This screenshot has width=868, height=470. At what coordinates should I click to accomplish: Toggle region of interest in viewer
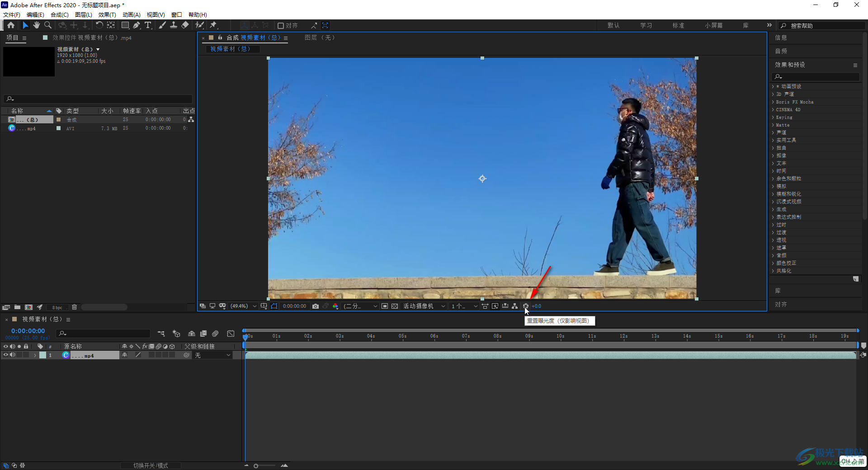click(385, 306)
